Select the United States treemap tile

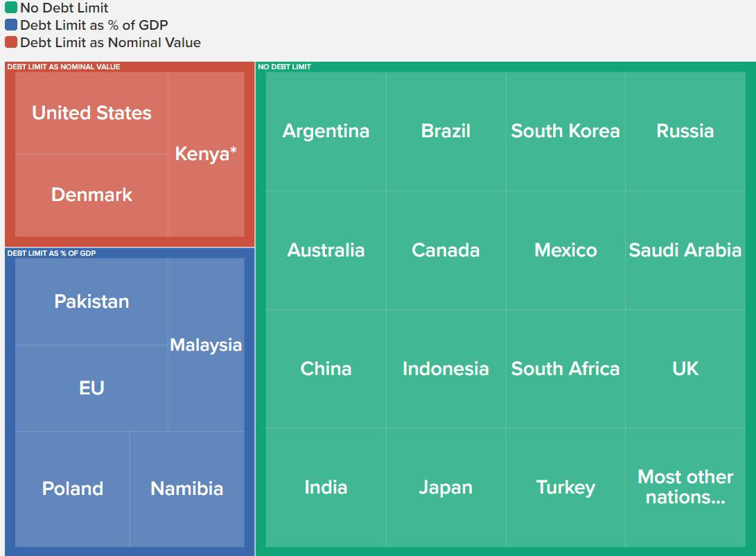tap(91, 113)
